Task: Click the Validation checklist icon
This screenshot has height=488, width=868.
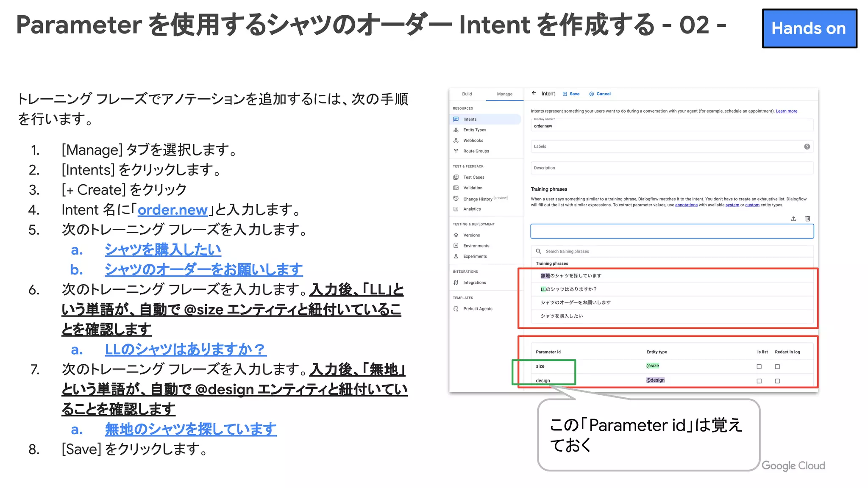Action: click(456, 188)
